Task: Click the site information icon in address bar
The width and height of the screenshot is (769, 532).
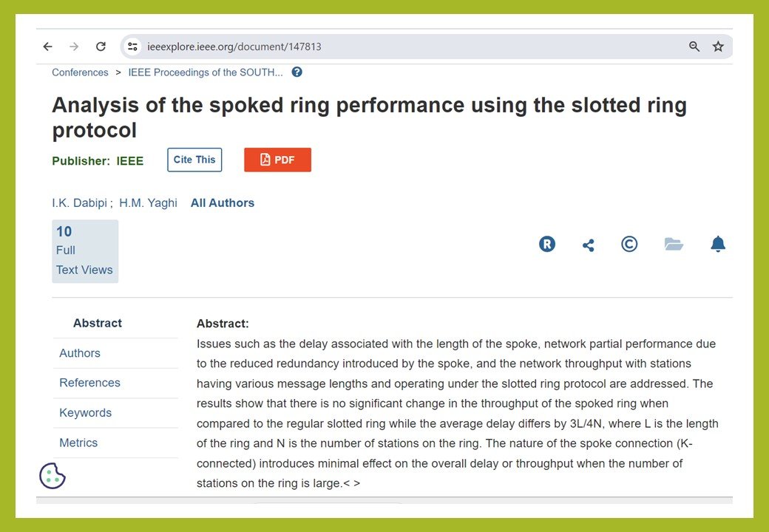Action: pyautogui.click(x=132, y=47)
